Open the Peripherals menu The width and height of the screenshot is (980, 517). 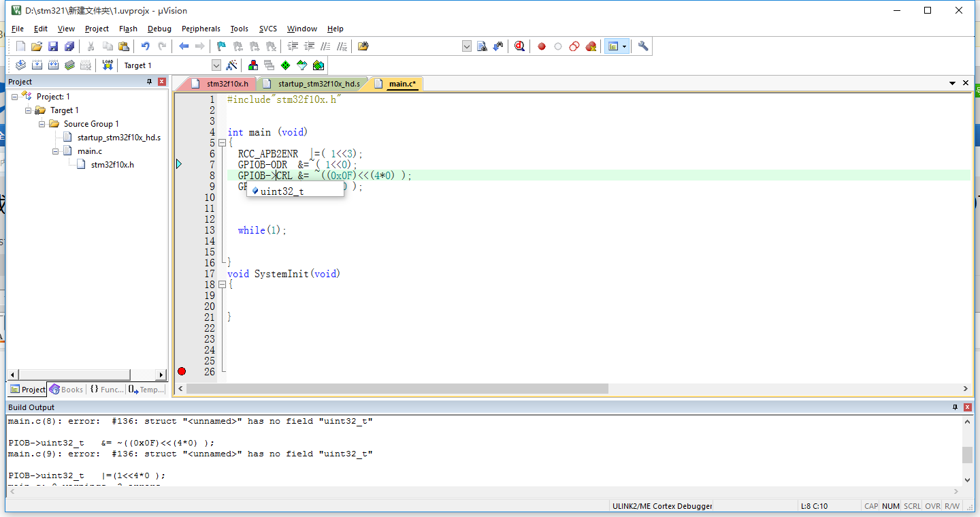201,29
